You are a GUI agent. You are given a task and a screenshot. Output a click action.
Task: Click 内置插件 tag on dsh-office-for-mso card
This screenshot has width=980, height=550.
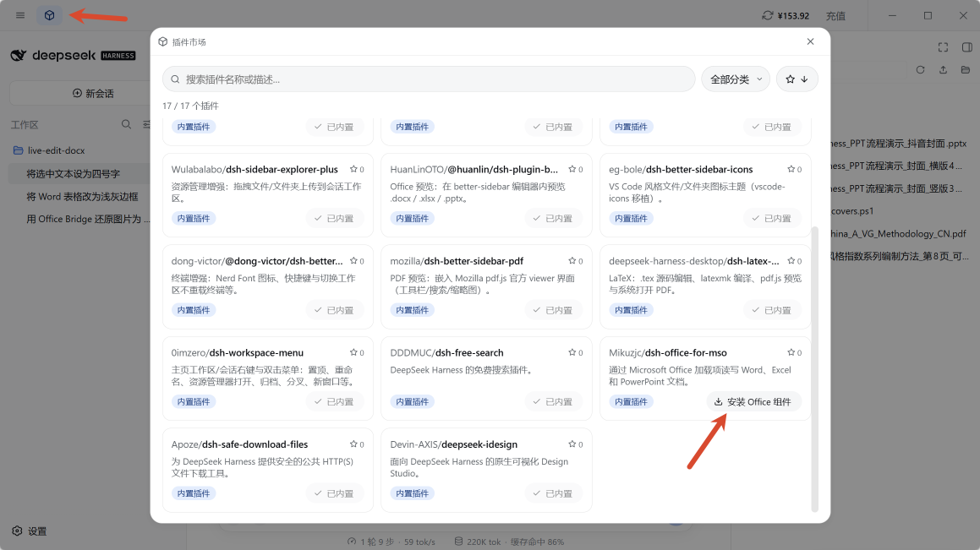[631, 401]
